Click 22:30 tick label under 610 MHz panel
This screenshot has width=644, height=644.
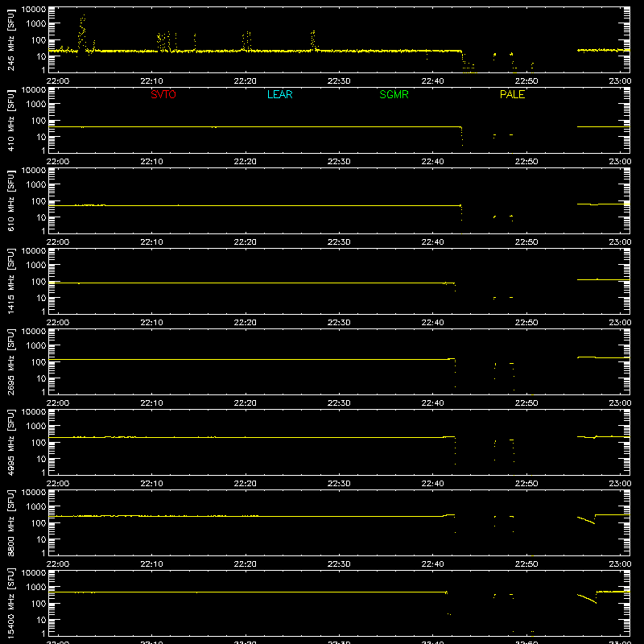pos(339,242)
